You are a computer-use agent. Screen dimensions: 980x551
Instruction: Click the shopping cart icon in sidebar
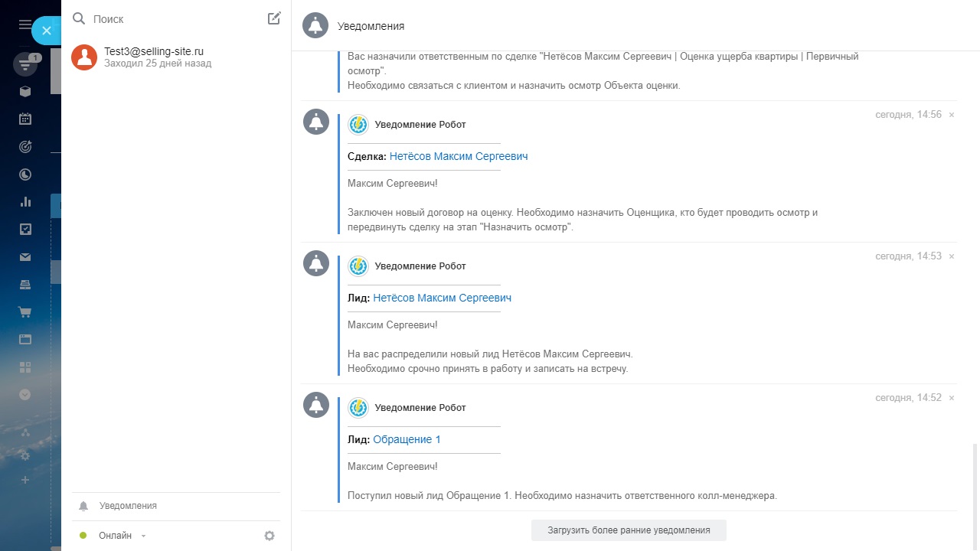coord(25,312)
